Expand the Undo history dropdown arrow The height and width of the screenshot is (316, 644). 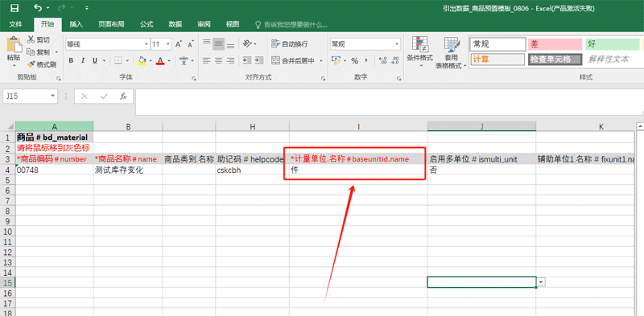click(x=48, y=8)
